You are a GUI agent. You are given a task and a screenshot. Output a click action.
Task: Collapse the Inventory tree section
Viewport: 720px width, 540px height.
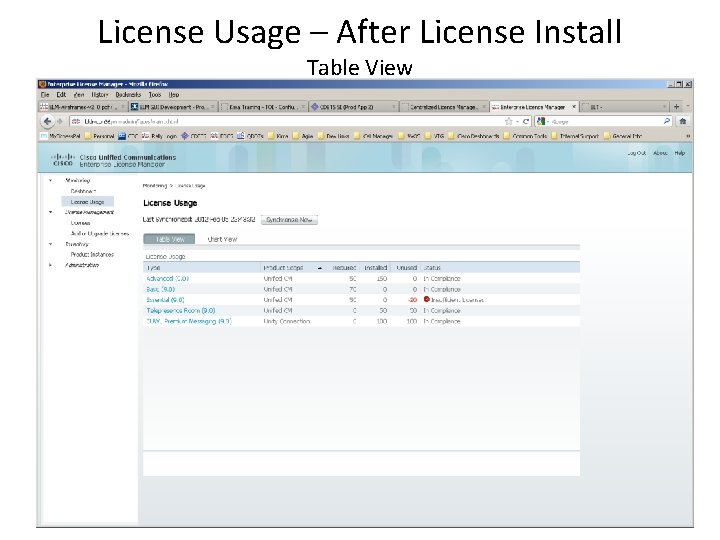[x=51, y=244]
